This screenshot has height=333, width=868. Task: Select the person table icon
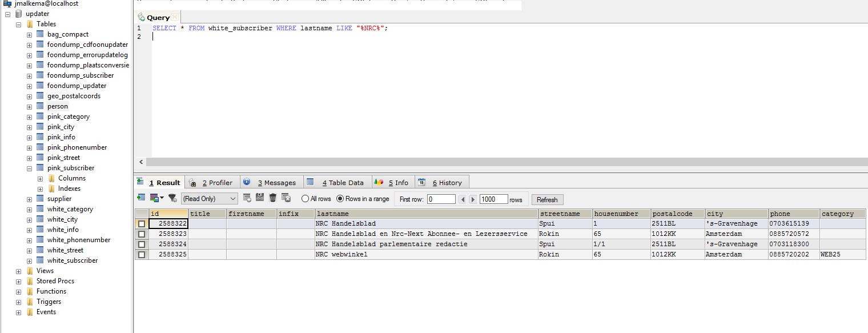[40, 106]
